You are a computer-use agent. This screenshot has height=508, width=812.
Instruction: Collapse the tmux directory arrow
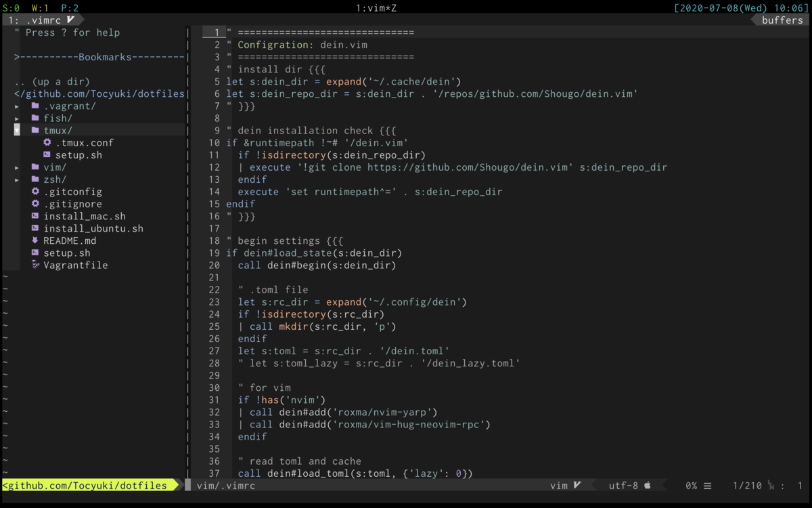(x=17, y=131)
